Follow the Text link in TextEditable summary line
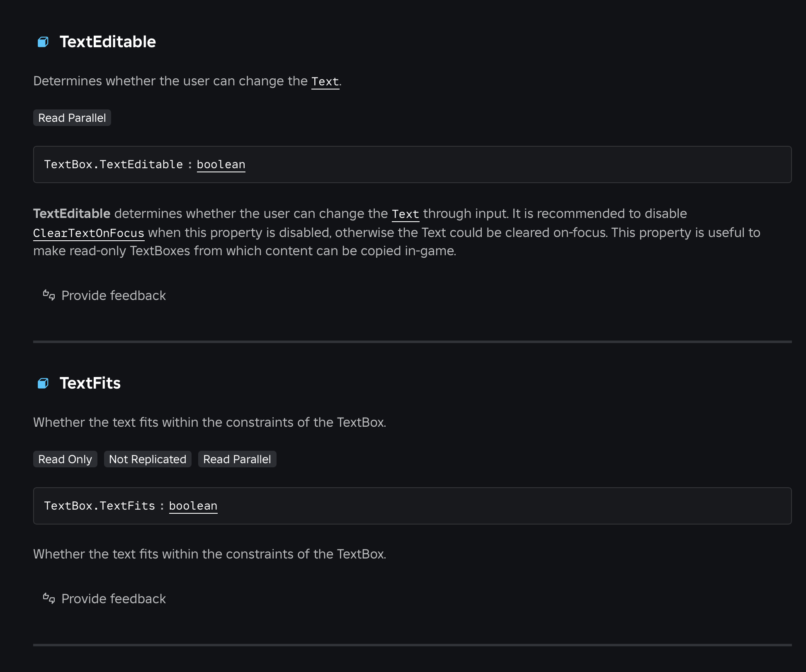Screen dimensions: 806x672 pyautogui.click(x=325, y=82)
